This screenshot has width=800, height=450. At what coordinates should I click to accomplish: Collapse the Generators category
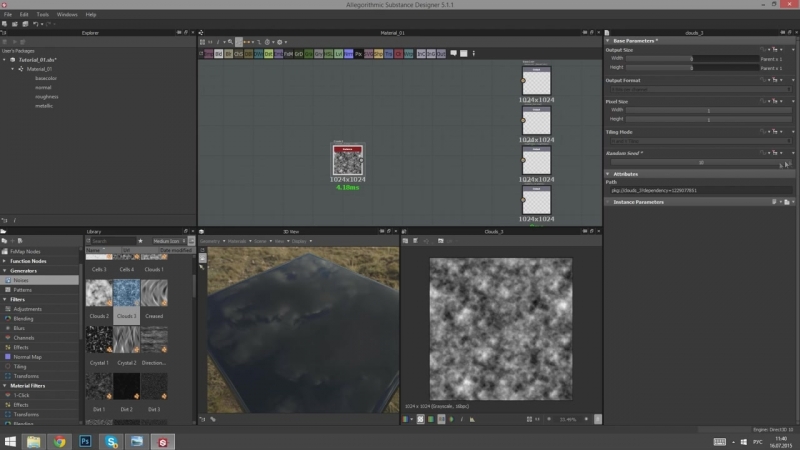[5, 271]
